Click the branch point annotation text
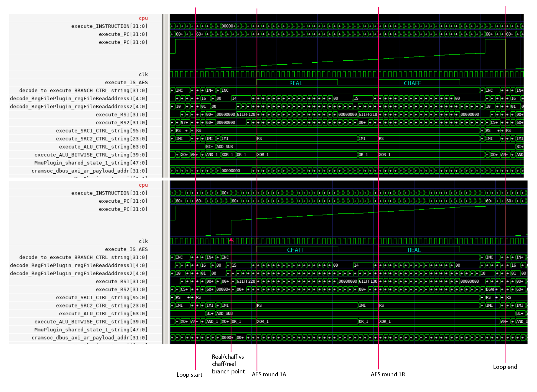The image size is (537, 392). pyautogui.click(x=228, y=364)
